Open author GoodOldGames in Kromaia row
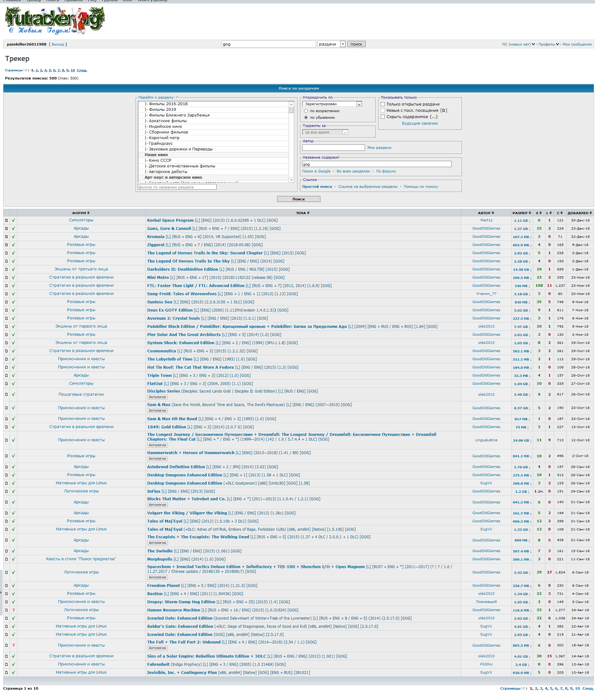Screen dimensions: 595x700 [x=486, y=236]
